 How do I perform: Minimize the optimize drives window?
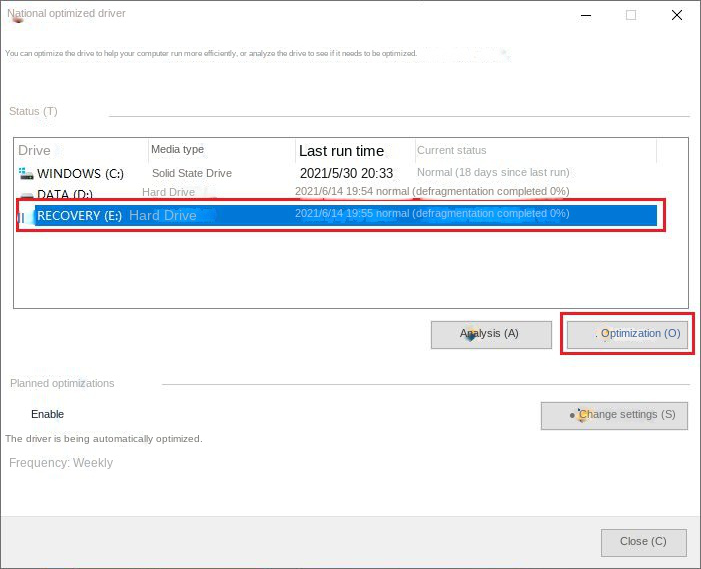(x=586, y=16)
